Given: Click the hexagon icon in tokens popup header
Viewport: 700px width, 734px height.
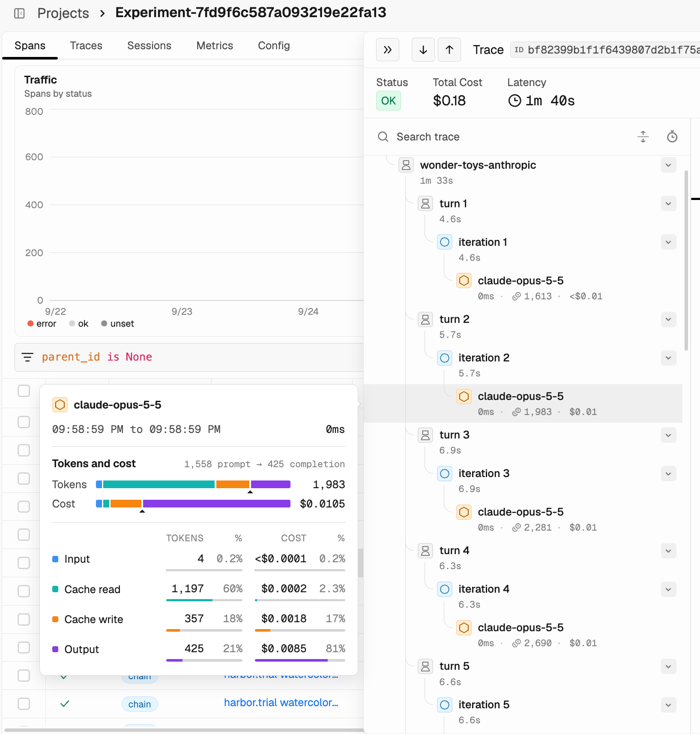Looking at the screenshot, I should 60,405.
